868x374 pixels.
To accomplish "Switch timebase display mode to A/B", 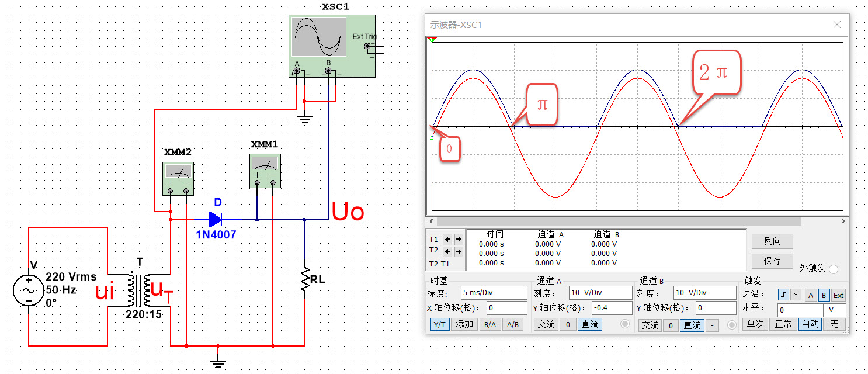I will coord(512,324).
